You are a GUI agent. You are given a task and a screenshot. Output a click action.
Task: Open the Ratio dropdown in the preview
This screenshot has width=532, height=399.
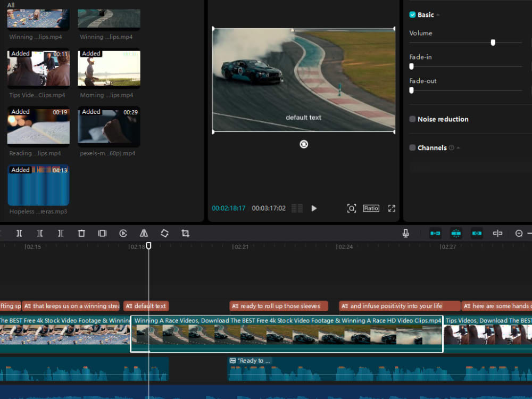[371, 208]
